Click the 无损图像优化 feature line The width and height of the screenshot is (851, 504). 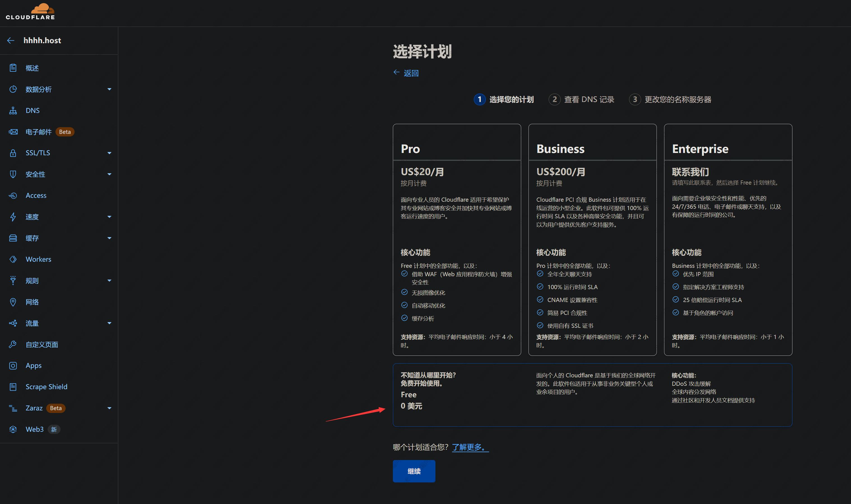(x=428, y=293)
